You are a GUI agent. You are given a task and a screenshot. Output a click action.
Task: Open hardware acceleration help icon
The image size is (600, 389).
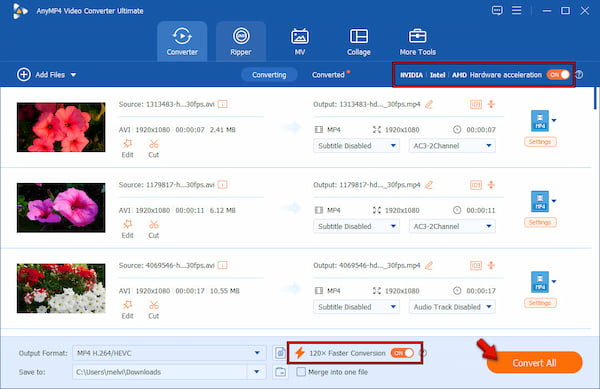579,75
